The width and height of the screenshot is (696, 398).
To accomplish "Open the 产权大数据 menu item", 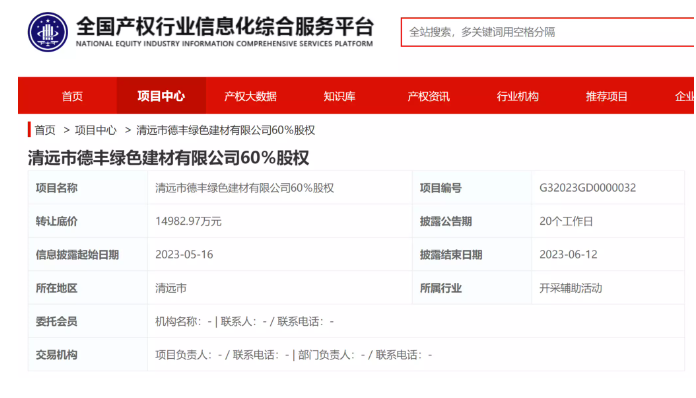I will tap(250, 96).
